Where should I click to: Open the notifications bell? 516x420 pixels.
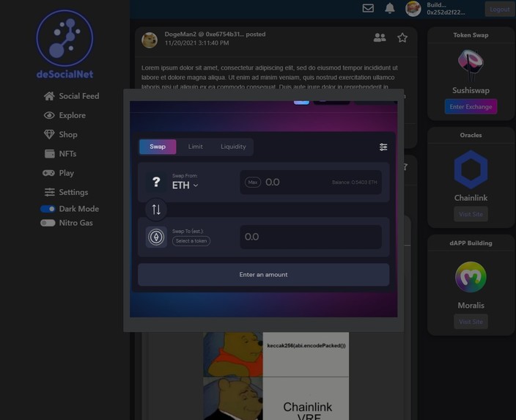click(x=390, y=8)
